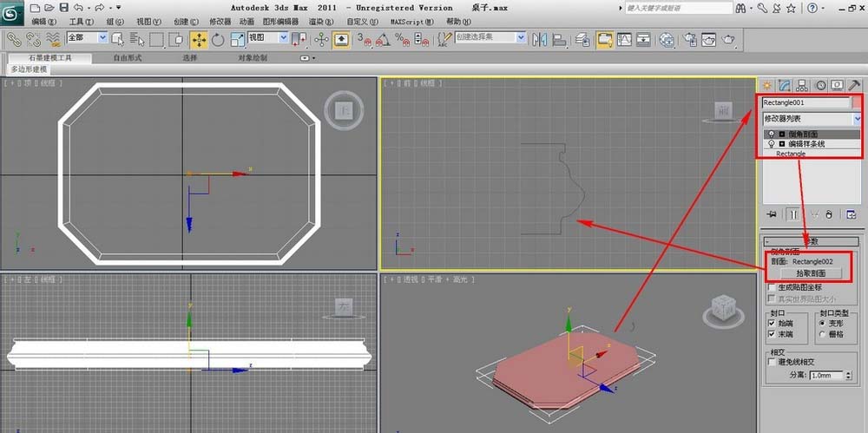Toggle the Percent Snap icon
This screenshot has width=868, height=433.
coord(403,39)
